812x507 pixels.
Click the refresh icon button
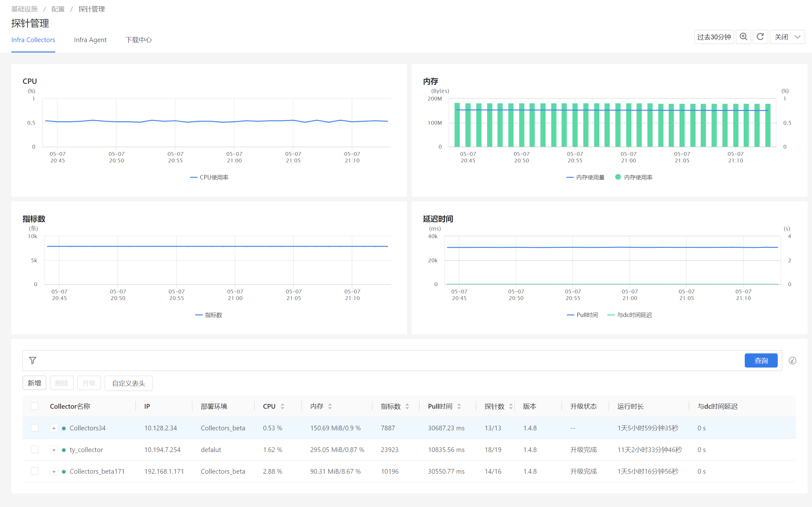760,37
